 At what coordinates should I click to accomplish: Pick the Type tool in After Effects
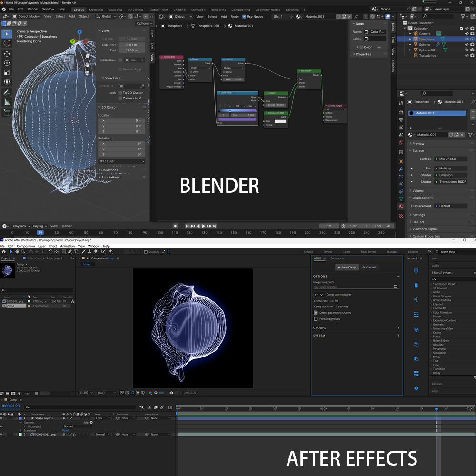tap(76, 252)
